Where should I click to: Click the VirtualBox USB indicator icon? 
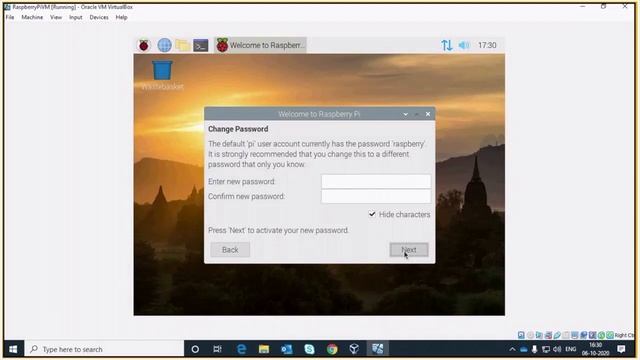[x=557, y=335]
